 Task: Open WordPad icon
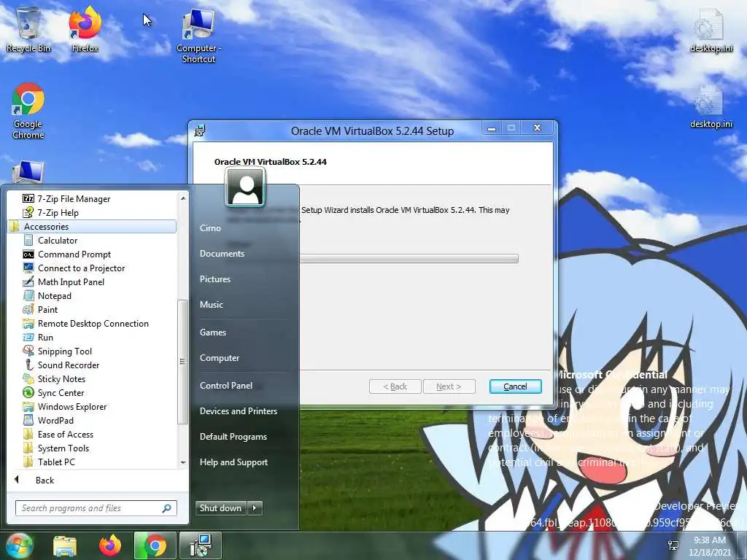28,421
